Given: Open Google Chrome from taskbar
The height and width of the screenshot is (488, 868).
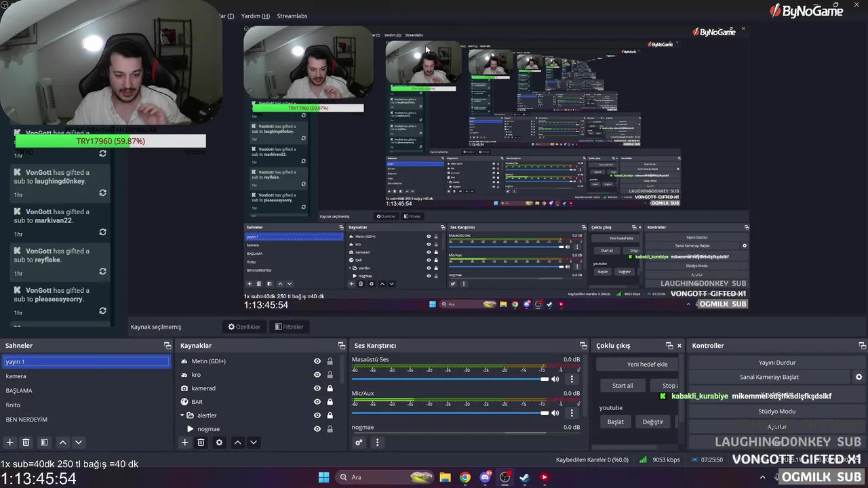Looking at the screenshot, I should coord(465,477).
